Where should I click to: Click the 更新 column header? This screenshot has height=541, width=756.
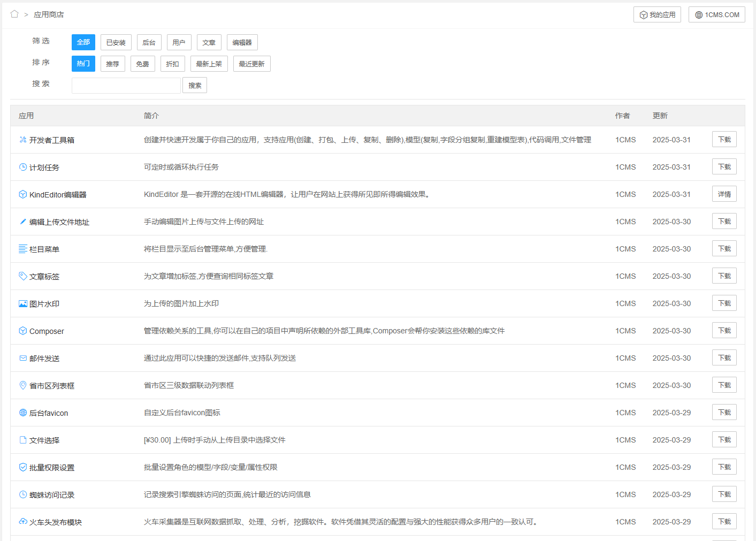coord(660,116)
